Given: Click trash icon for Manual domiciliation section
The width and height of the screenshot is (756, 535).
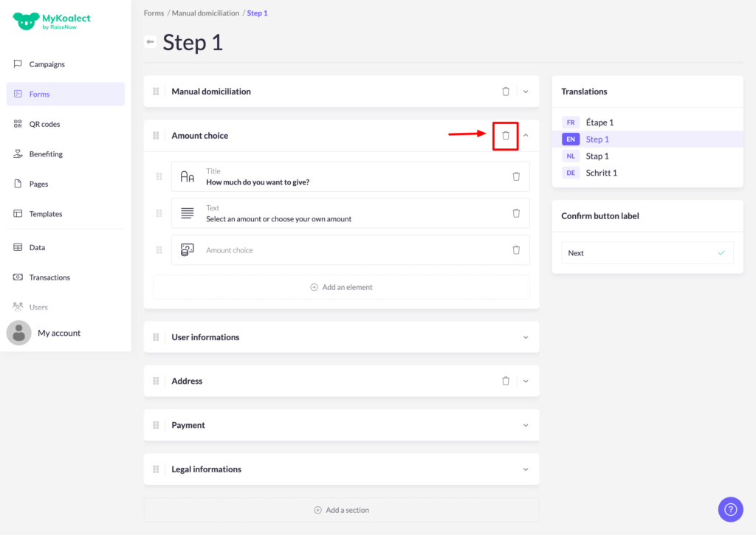Looking at the screenshot, I should [x=506, y=92].
